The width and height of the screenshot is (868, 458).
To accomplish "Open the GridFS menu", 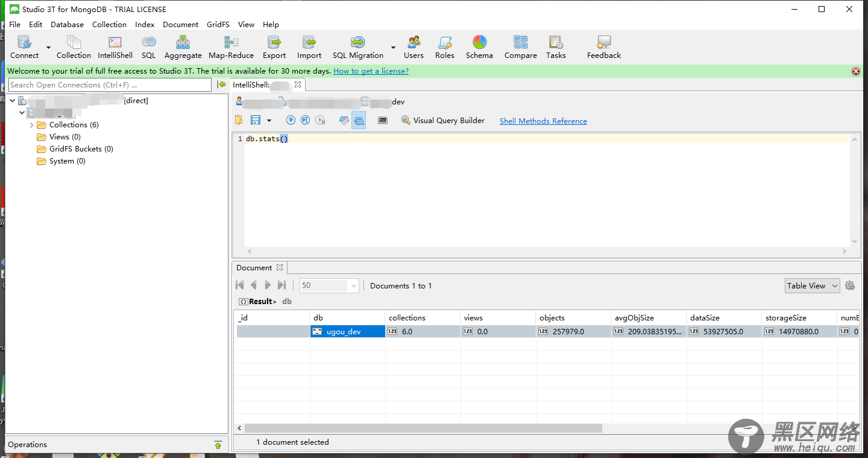I will tap(218, 24).
